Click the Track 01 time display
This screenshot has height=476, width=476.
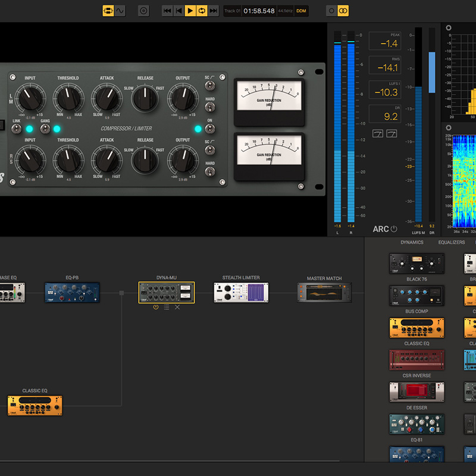pyautogui.click(x=259, y=11)
